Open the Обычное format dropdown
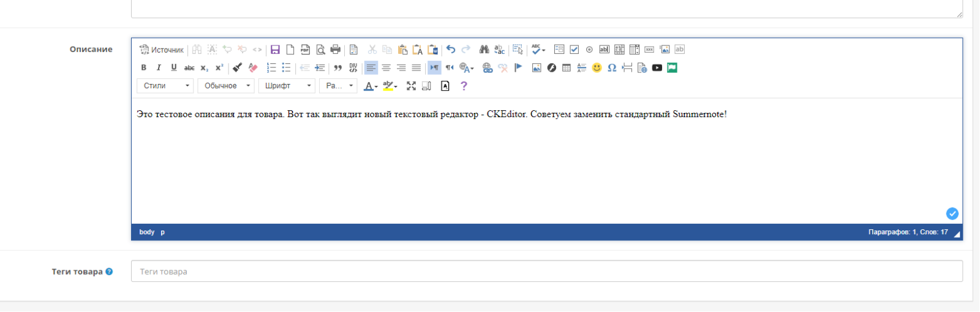The height and width of the screenshot is (312, 980). pos(226,86)
